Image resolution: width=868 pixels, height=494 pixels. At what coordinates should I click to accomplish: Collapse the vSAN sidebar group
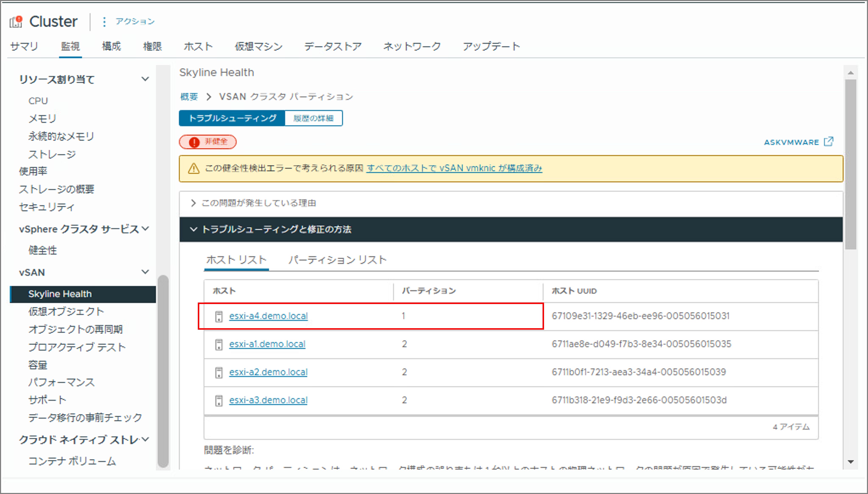(145, 272)
